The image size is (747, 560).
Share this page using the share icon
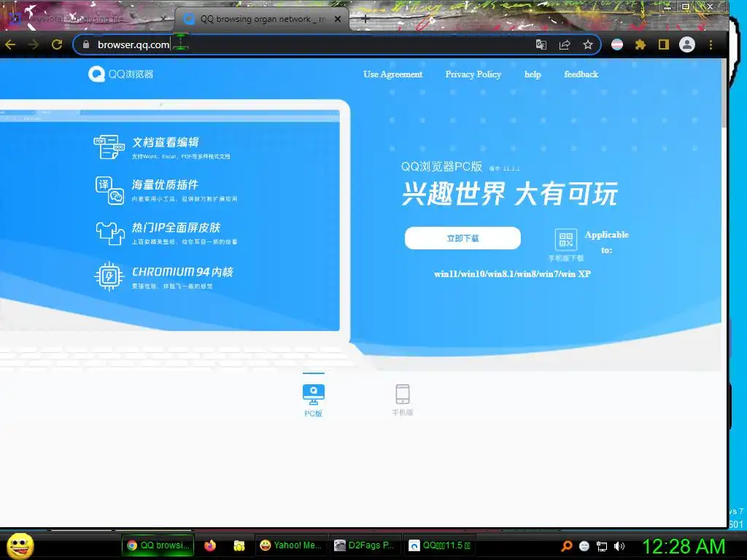pyautogui.click(x=565, y=44)
